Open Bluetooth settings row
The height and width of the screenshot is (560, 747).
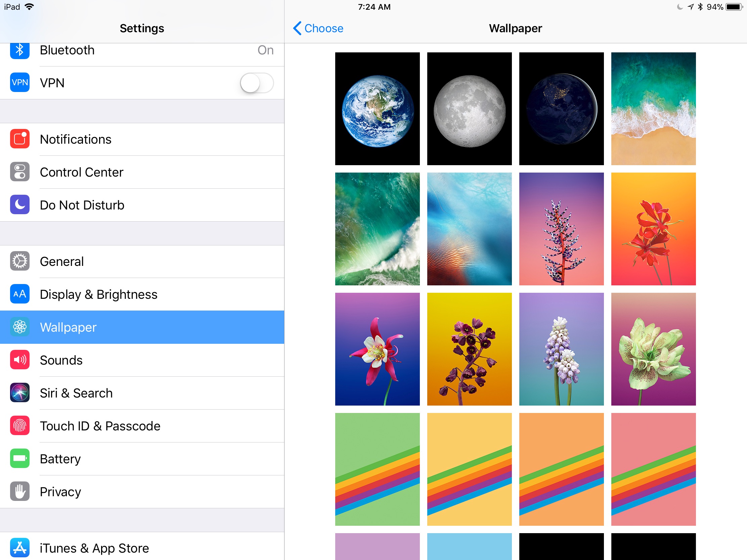tap(142, 51)
